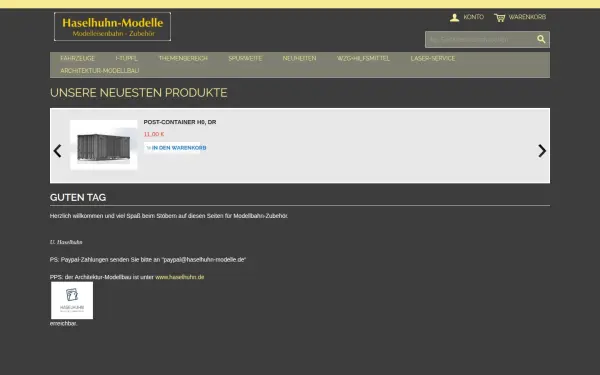Open the Fahrzeuge menu
Image resolution: width=600 pixels, height=375 pixels.
pyautogui.click(x=78, y=59)
